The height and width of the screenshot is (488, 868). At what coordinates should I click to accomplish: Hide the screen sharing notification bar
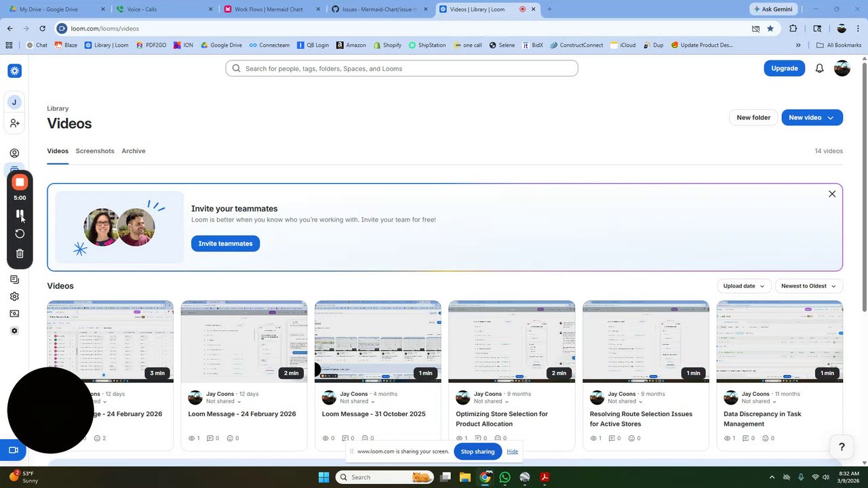click(512, 451)
